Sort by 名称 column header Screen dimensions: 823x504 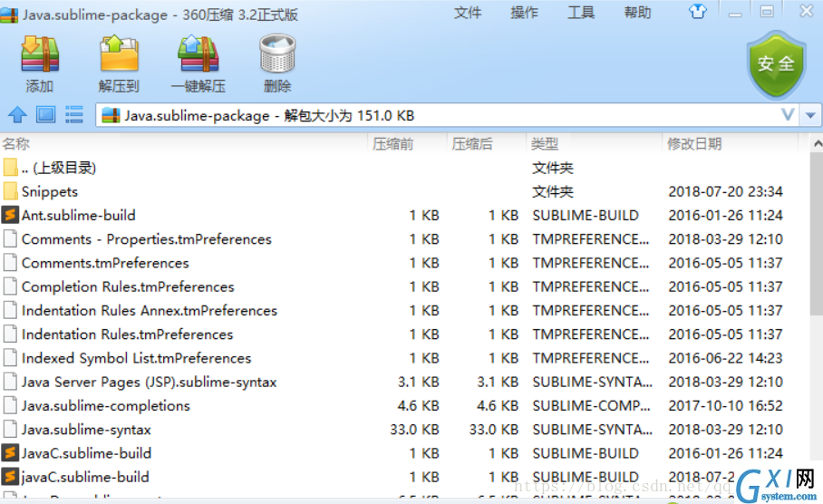pos(16,144)
